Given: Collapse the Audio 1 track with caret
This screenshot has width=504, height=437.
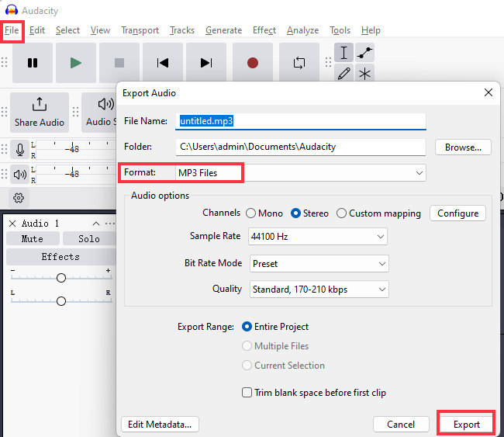Looking at the screenshot, I should (x=96, y=224).
